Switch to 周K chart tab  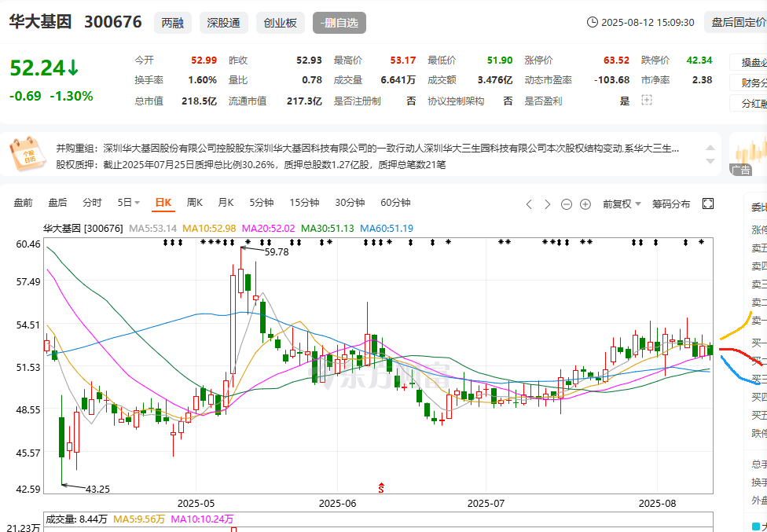click(195, 203)
